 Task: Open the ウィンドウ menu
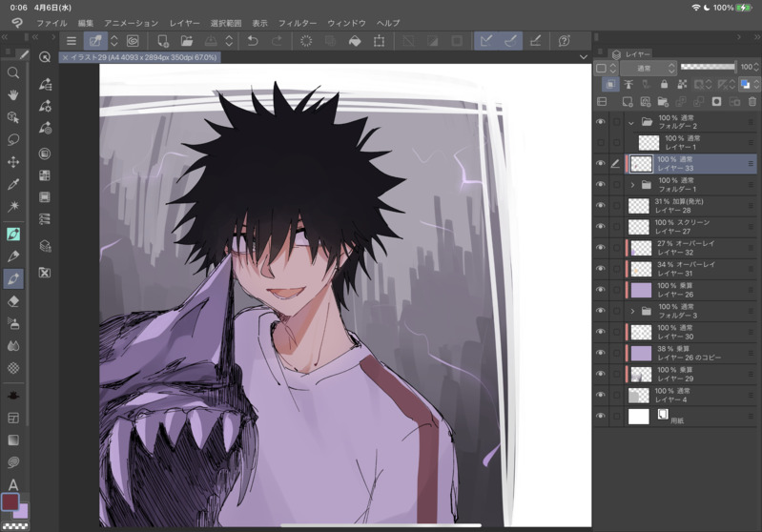(346, 23)
